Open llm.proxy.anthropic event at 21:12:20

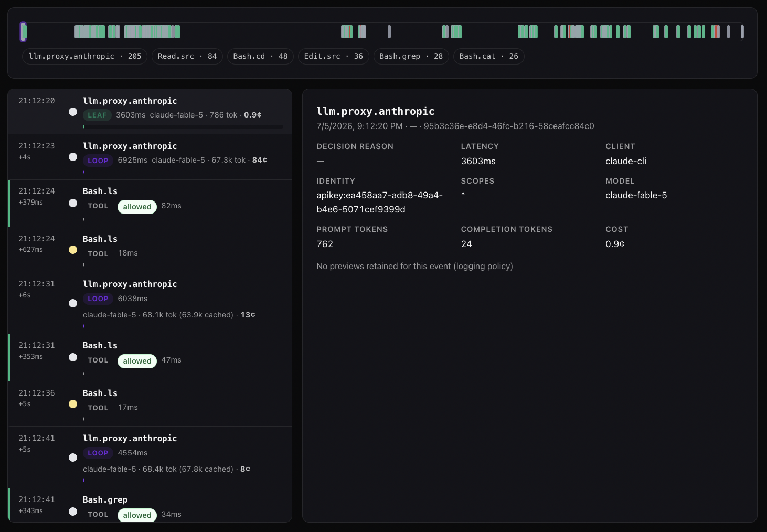click(x=150, y=112)
